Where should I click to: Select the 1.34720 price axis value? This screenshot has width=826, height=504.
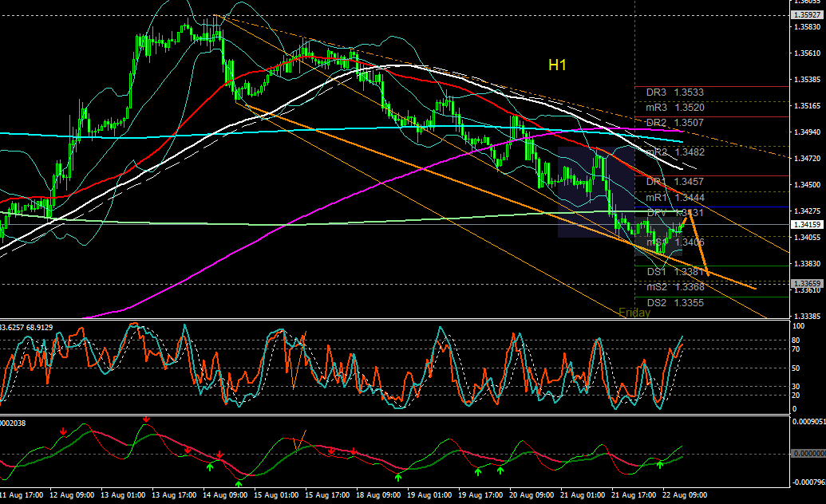pos(807,159)
